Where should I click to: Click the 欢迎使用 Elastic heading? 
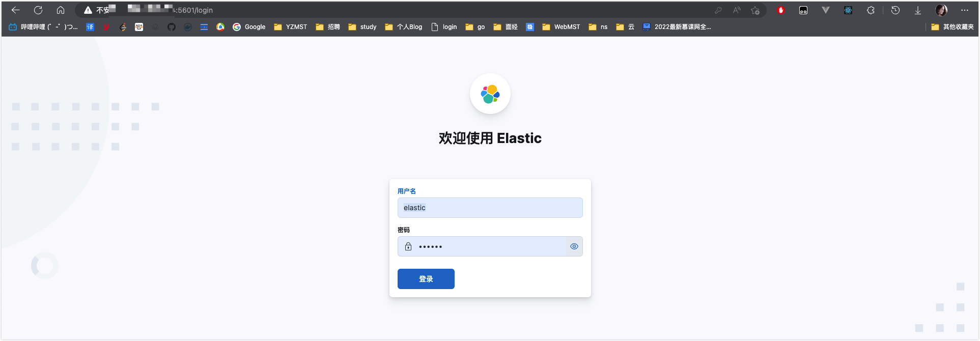pos(490,138)
